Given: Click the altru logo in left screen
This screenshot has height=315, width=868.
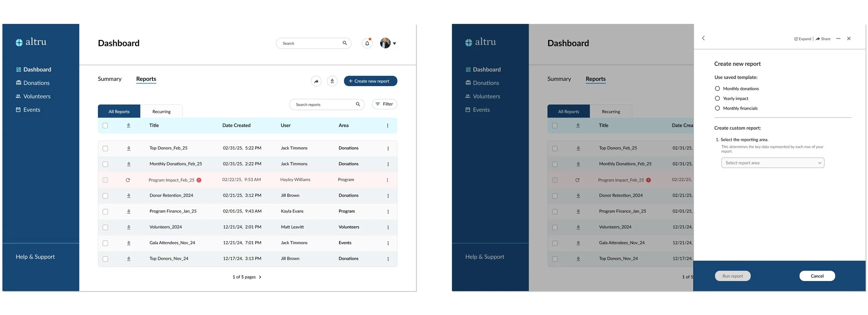Looking at the screenshot, I should (31, 42).
